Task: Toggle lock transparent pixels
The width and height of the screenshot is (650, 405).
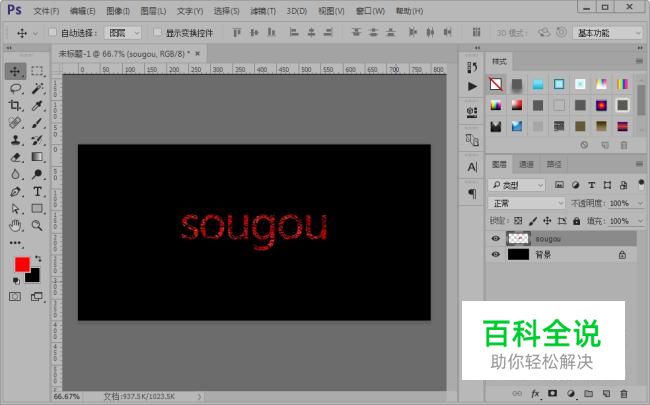Action: click(518, 221)
